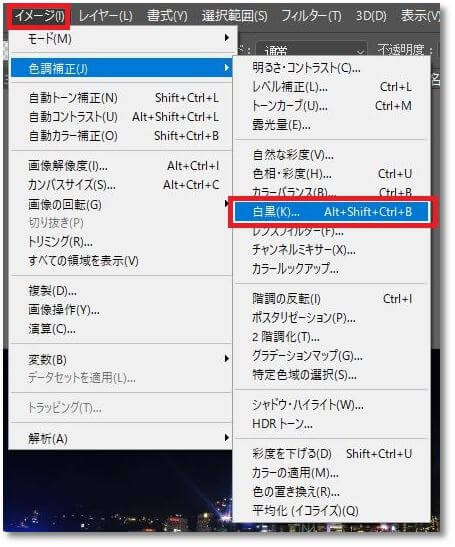Expand the 解析(A) submenu arrow
This screenshot has width=455, height=547.
(227, 437)
